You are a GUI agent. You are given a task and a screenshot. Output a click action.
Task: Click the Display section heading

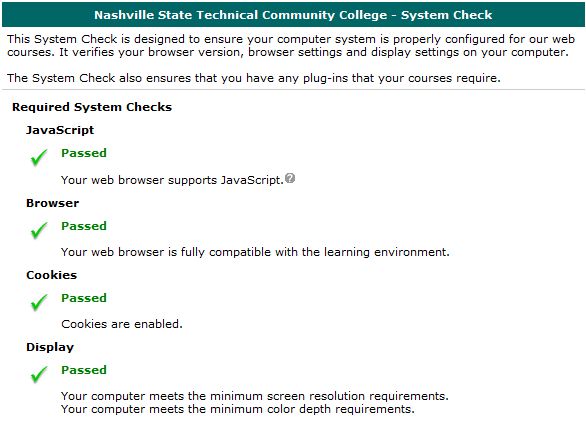pos(50,347)
